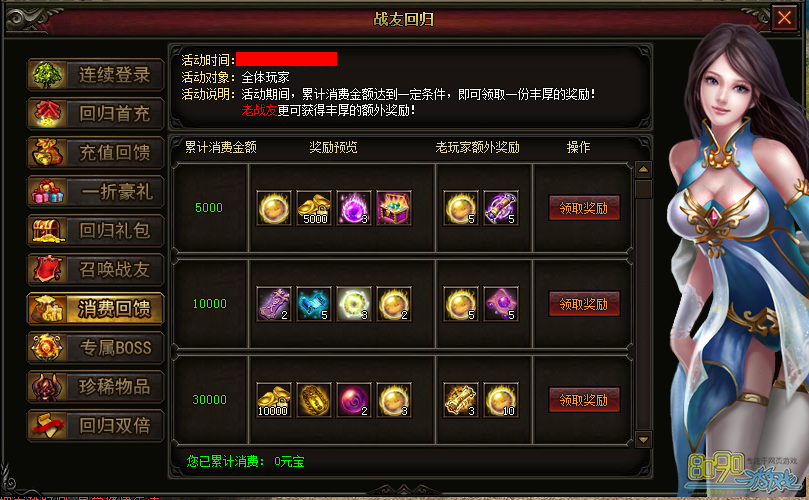Image resolution: width=809 pixels, height=500 pixels.
Task: Close the 战友回归 window
Action: click(x=784, y=18)
